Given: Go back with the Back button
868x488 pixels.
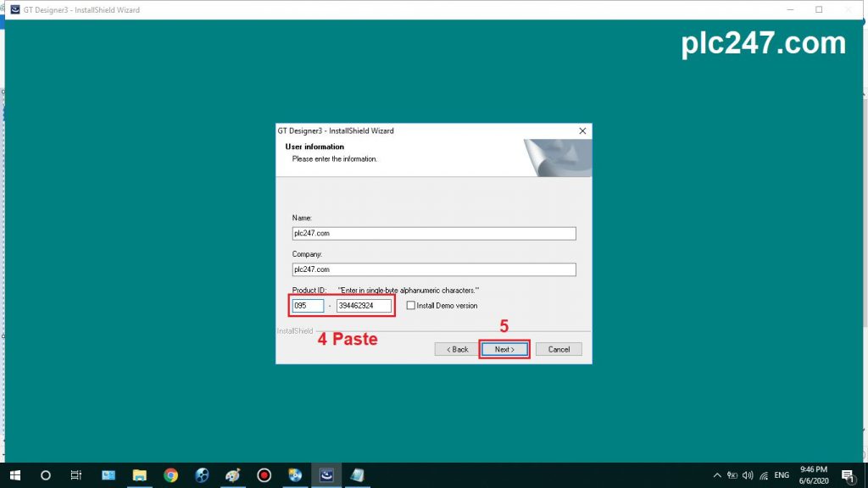Looking at the screenshot, I should pyautogui.click(x=457, y=349).
